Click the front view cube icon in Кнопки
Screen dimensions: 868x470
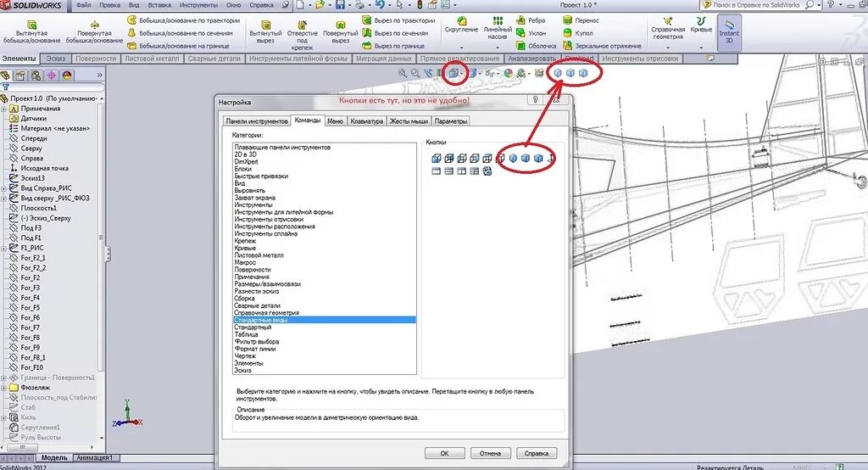[437, 159]
